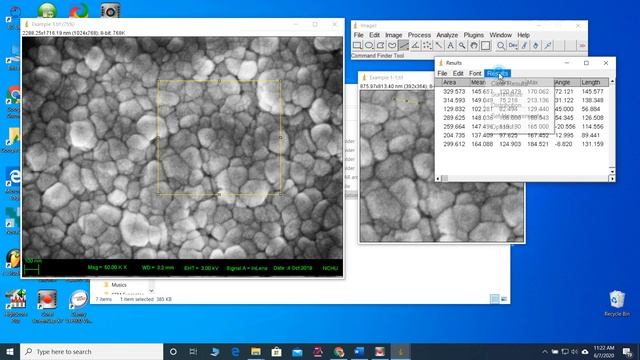Image resolution: width=640 pixels, height=360 pixels.
Task: Select the Rectangle selection tool in ImageJ
Action: [357, 45]
